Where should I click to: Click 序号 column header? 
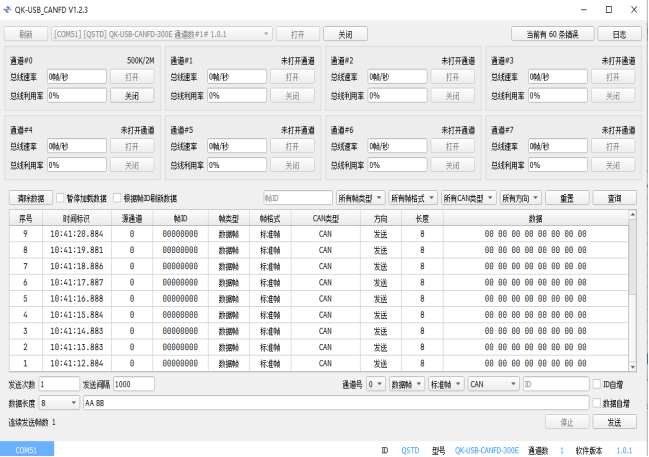pyautogui.click(x=26, y=219)
